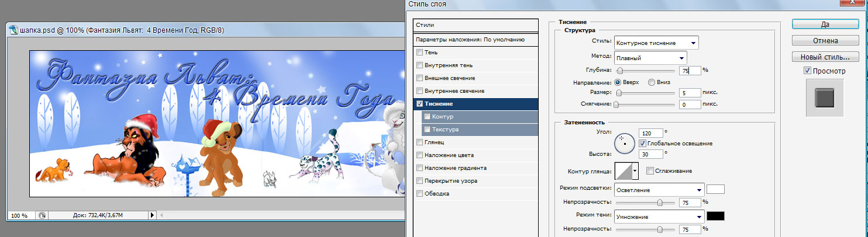Open the Наложение градиента settings row
Screen dimensions: 868x237
click(476, 168)
